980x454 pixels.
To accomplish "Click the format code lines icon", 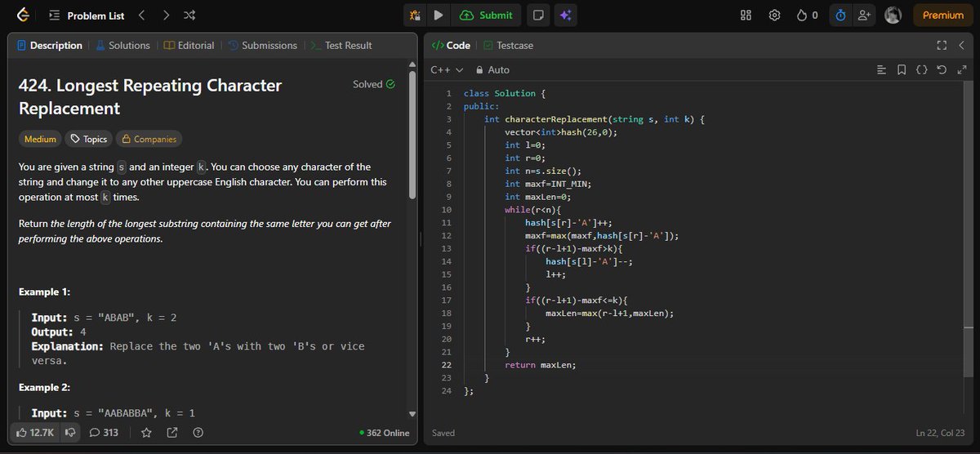I will tap(881, 70).
